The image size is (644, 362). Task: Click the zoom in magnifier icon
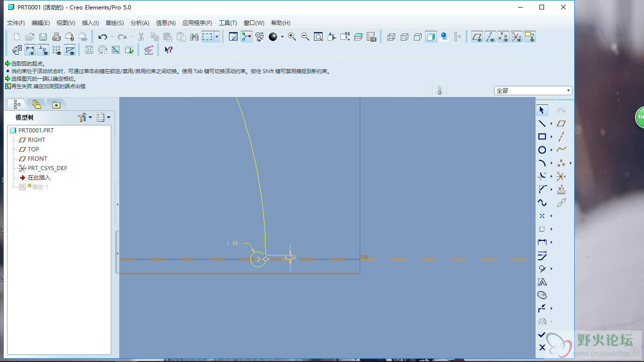pos(292,37)
